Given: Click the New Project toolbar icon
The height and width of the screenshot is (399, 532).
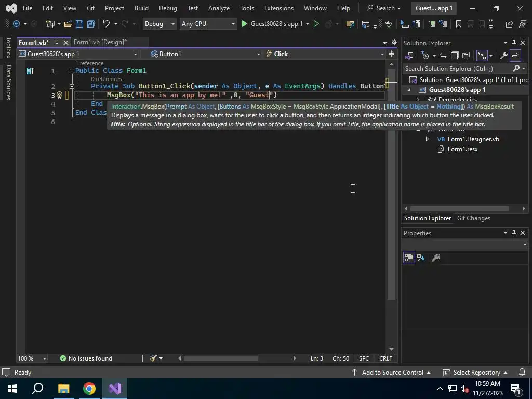Looking at the screenshot, I should tap(50, 24).
